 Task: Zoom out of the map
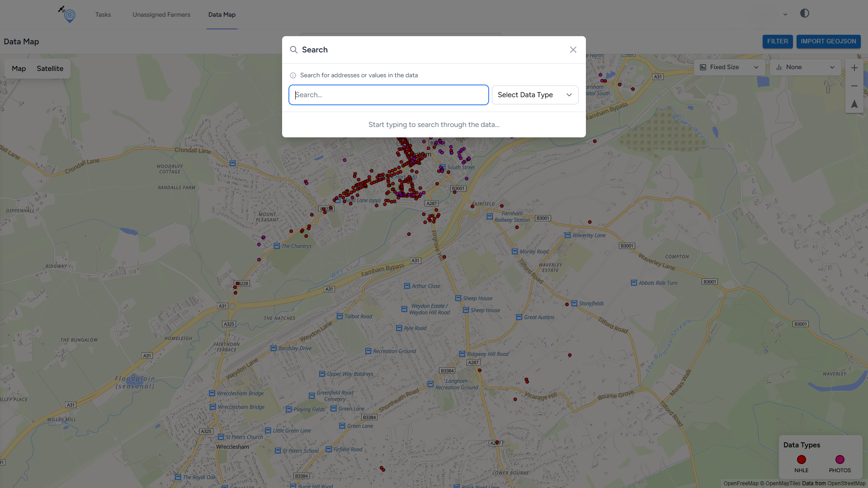[x=854, y=86]
